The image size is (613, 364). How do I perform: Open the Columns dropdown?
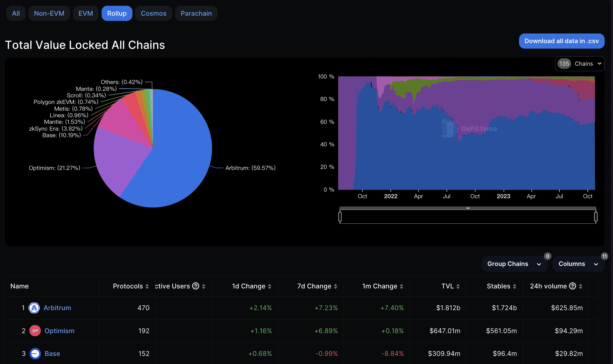[x=578, y=264]
